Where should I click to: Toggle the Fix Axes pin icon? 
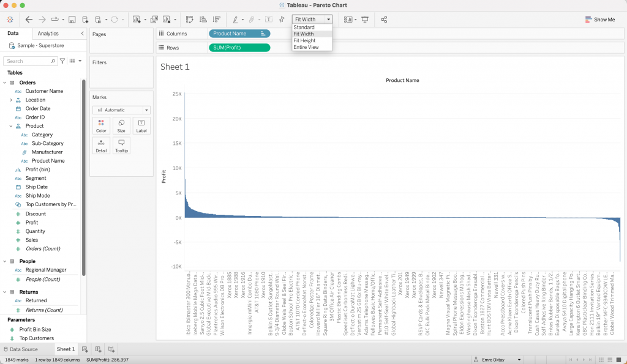282,20
